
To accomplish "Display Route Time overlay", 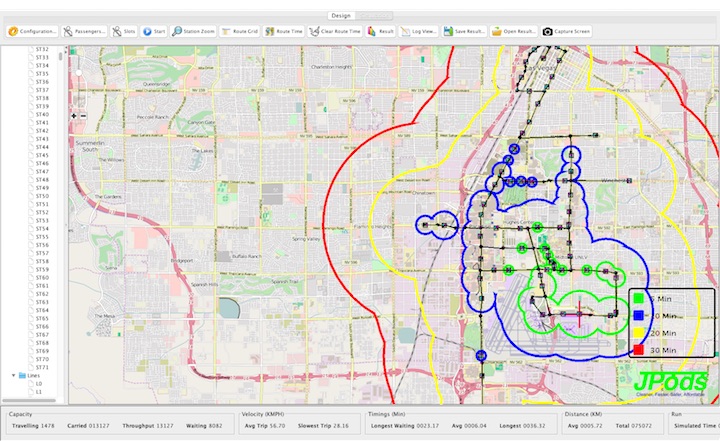I will [x=286, y=31].
